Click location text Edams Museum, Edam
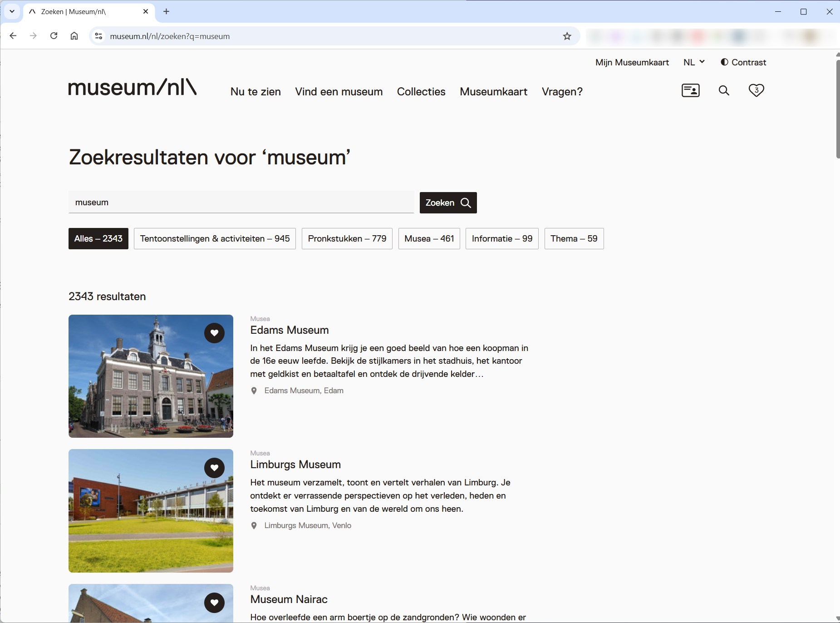The width and height of the screenshot is (840, 623). (304, 391)
